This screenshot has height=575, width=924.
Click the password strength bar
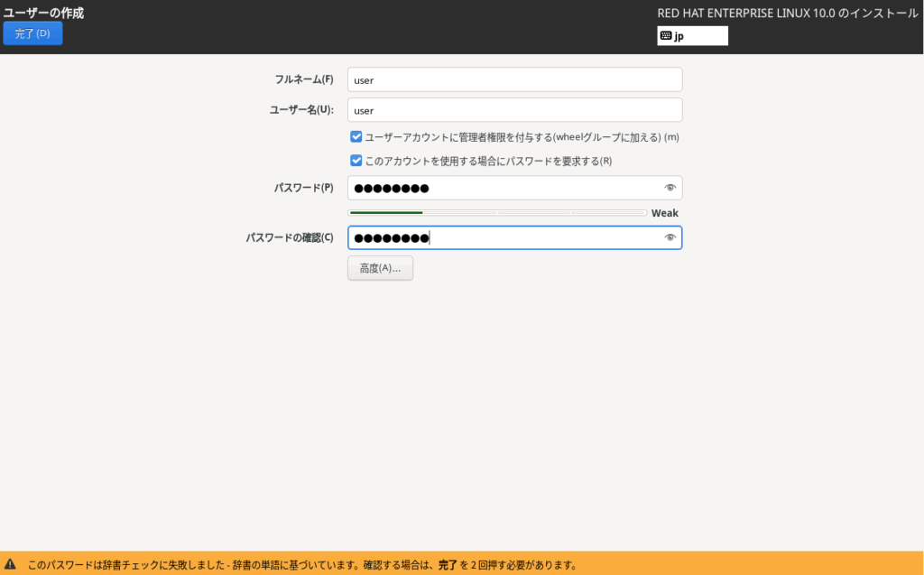pos(497,213)
